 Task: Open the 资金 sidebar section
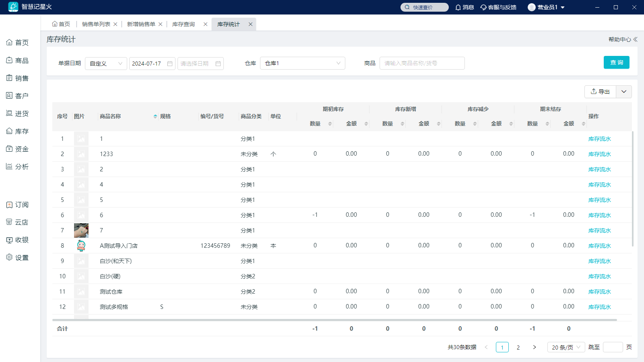coord(17,149)
